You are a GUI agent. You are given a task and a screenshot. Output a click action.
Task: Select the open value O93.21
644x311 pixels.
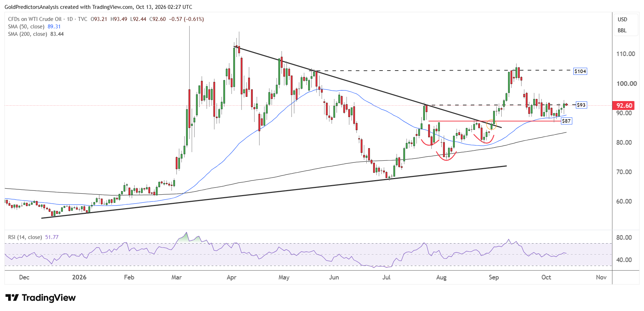tap(99, 19)
